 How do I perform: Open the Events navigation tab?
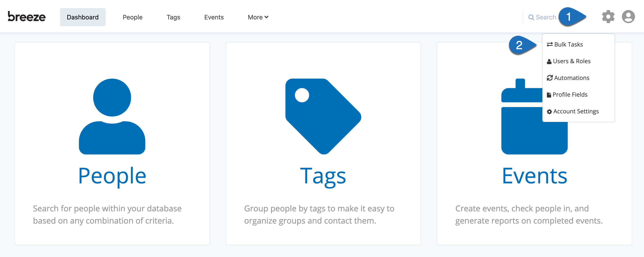(214, 17)
